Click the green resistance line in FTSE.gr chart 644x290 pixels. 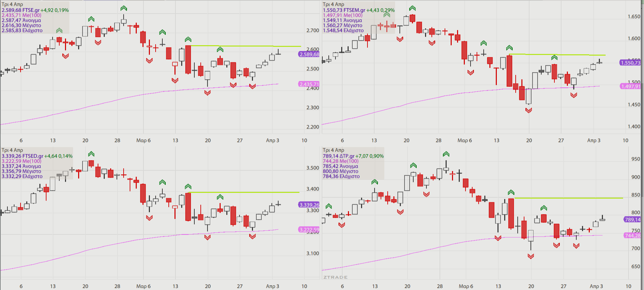246,46
